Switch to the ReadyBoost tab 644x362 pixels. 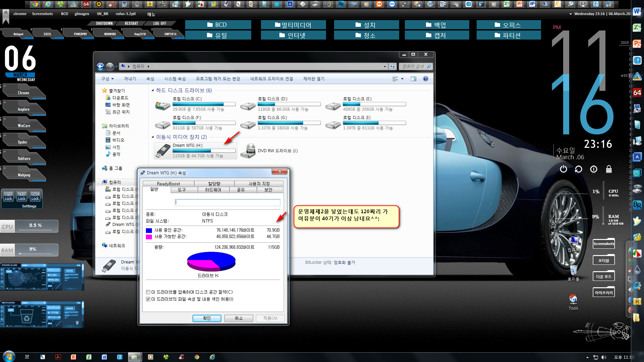[168, 184]
